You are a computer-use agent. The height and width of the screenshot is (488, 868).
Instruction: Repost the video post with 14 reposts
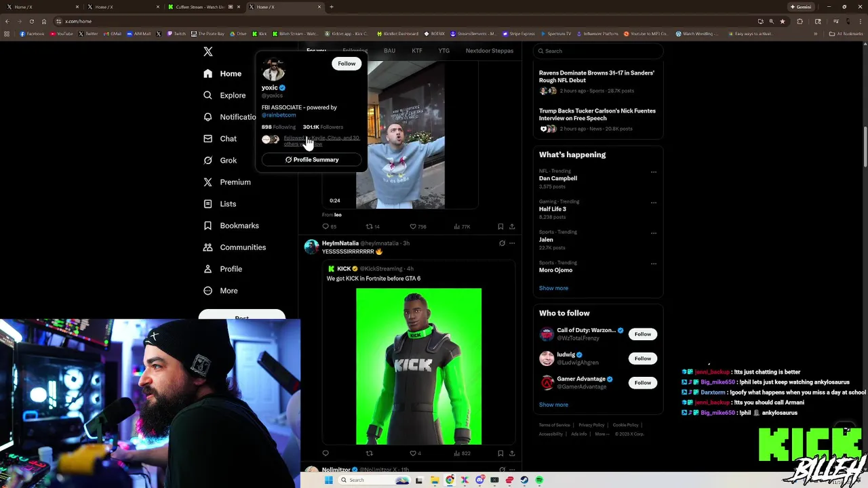click(373, 226)
